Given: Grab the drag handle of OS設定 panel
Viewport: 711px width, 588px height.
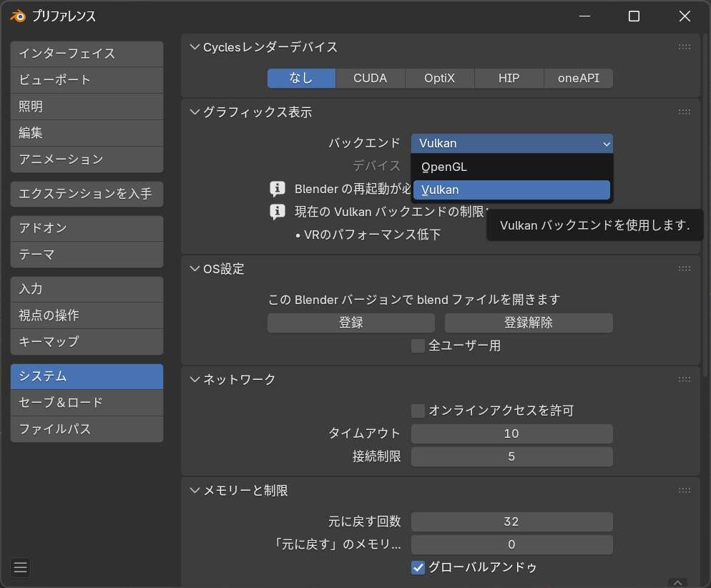Looking at the screenshot, I should (x=685, y=269).
